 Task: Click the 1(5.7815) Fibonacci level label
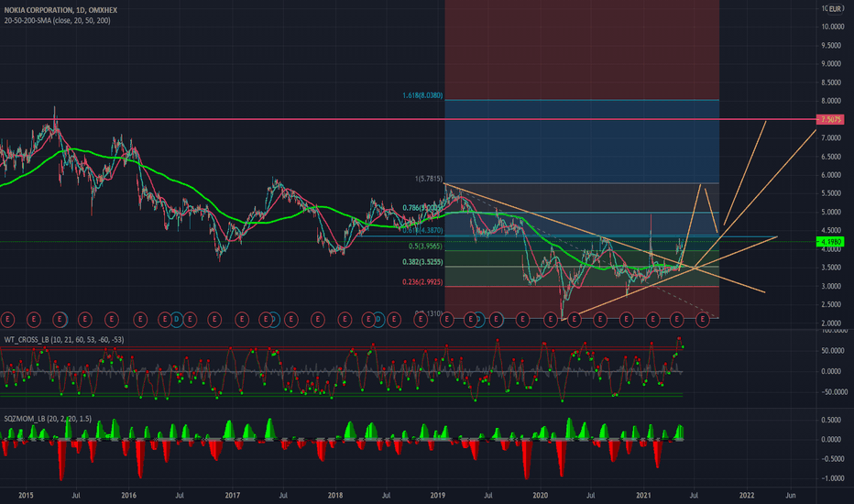tap(429, 179)
